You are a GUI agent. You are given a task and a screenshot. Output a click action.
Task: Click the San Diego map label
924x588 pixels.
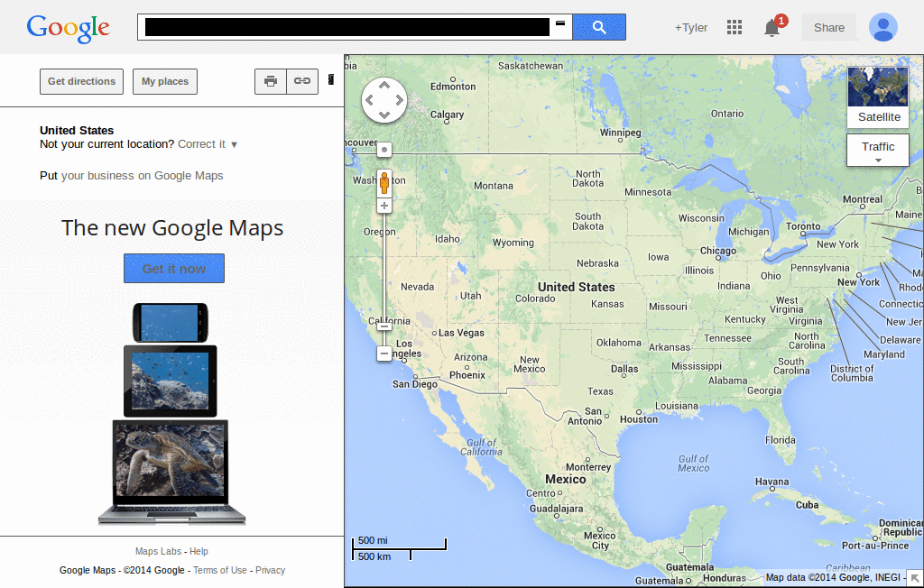tap(415, 384)
